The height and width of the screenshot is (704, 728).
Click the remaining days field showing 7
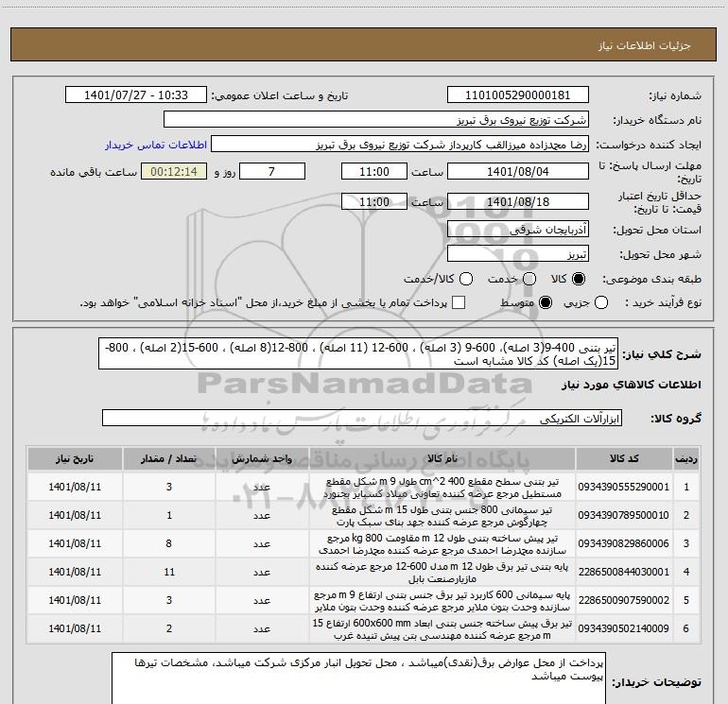point(272,172)
